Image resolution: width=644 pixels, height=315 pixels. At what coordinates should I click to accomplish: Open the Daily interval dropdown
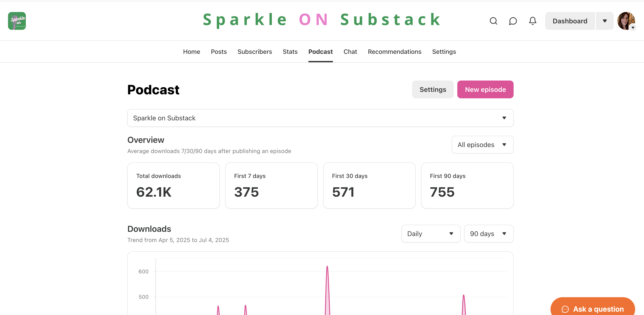click(x=431, y=234)
